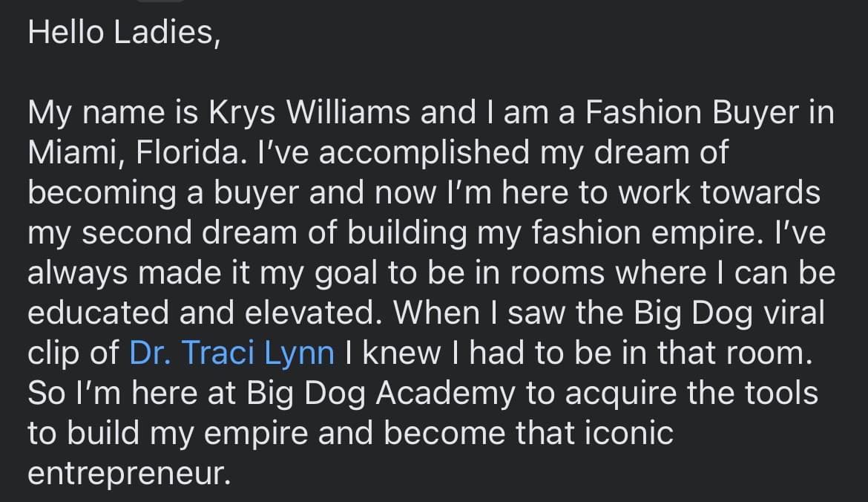Image resolution: width=868 pixels, height=502 pixels.
Task: Click the words "that iconic"
Action: pyautogui.click(x=594, y=433)
